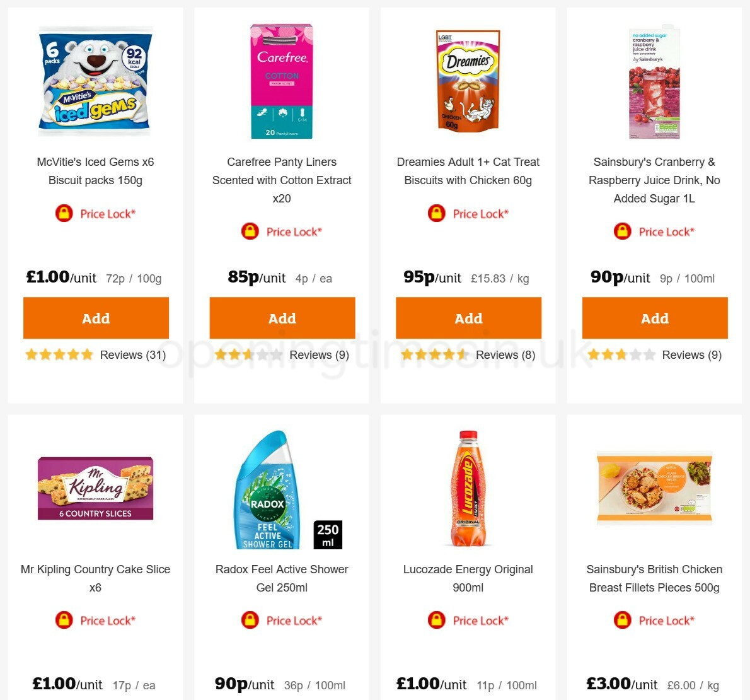Click the Price Lock icon under Chicken Breast Fillets
This screenshot has height=700, width=750.
click(x=622, y=620)
